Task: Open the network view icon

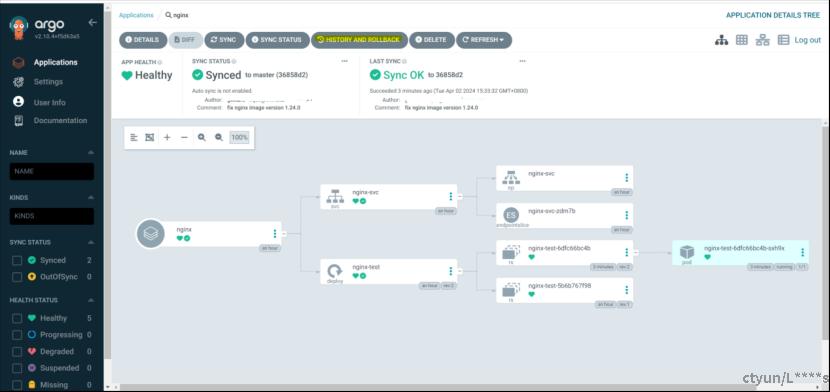Action: (x=762, y=40)
